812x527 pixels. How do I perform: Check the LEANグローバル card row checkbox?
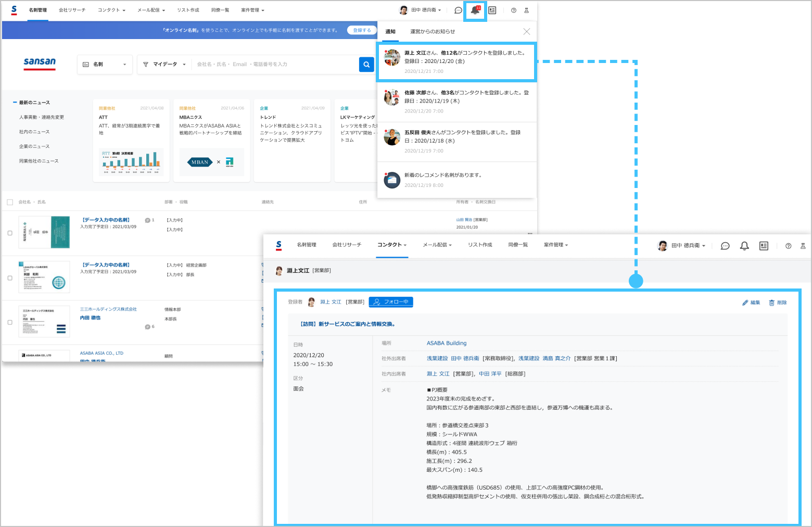click(x=10, y=278)
